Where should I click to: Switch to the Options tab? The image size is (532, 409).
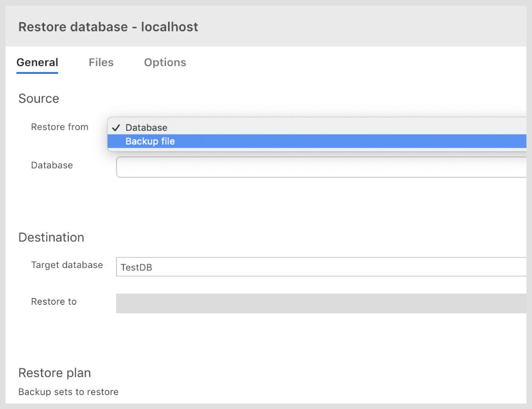165,62
